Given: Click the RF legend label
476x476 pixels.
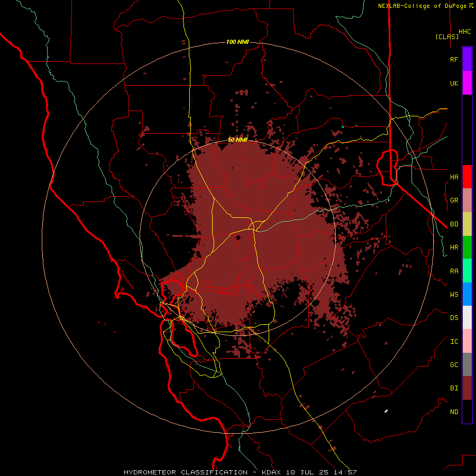Looking at the screenshot, I should (x=454, y=59).
